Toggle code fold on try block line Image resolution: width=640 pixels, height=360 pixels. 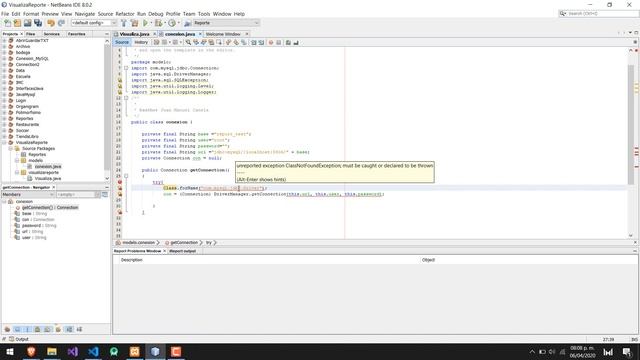click(x=126, y=176)
